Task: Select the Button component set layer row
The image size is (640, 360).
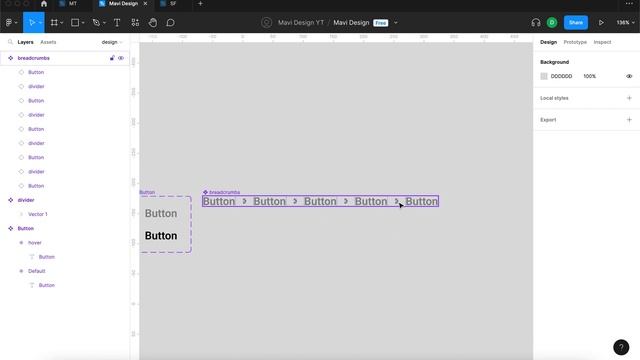Action: click(x=65, y=228)
